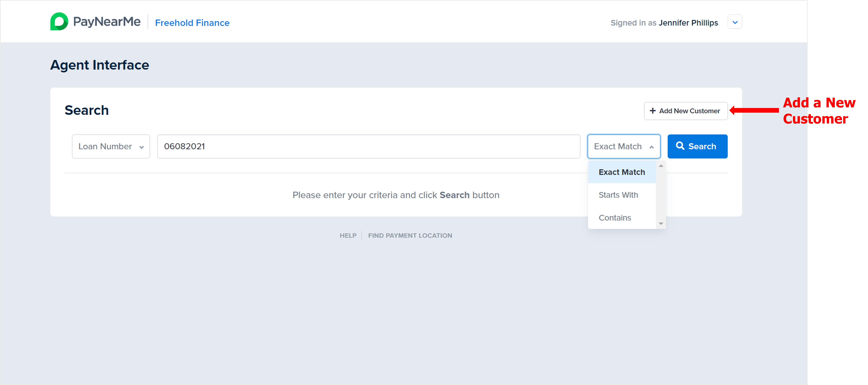Click the HELP footer link

(x=348, y=235)
